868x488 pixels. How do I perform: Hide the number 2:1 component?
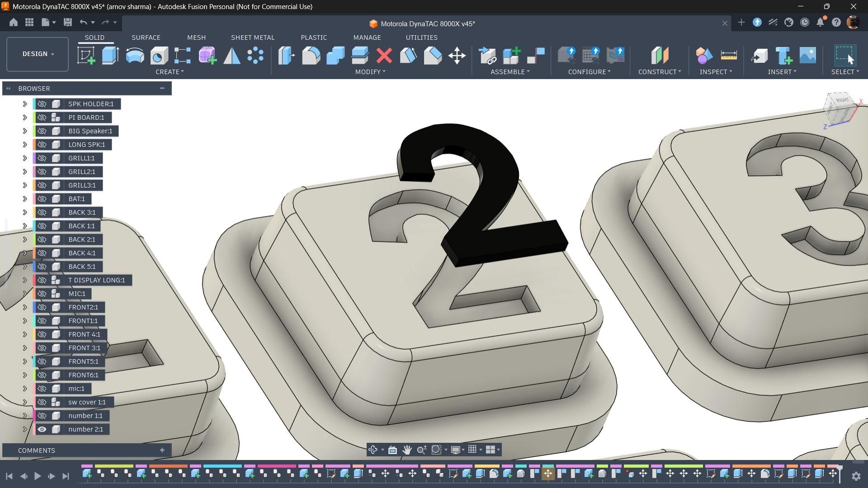click(x=42, y=429)
